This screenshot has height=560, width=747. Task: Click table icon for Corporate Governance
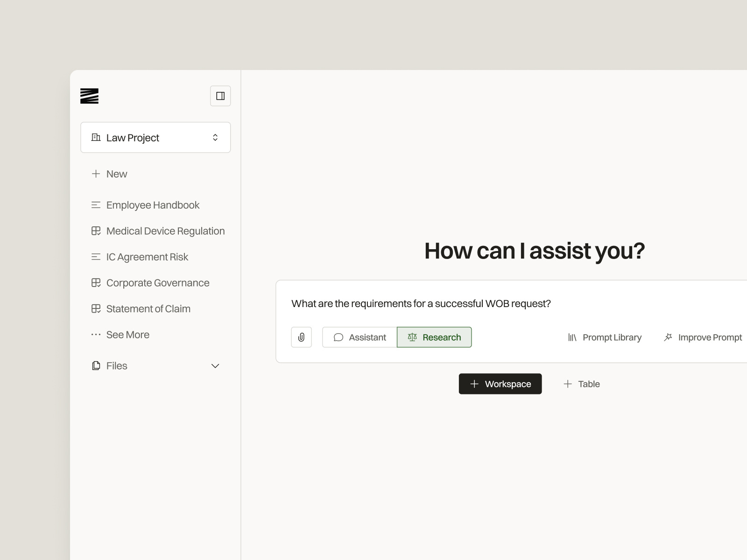click(x=96, y=283)
